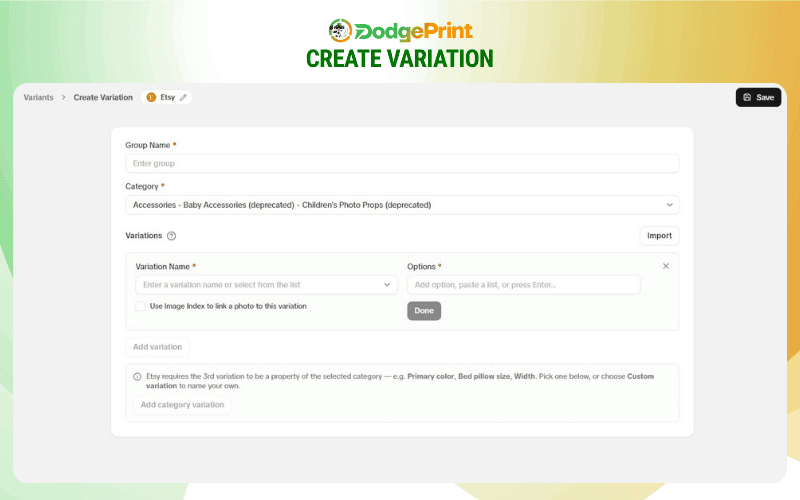Image resolution: width=800 pixels, height=500 pixels.
Task: Click the Create Variation breadcrumb text
Action: (103, 97)
